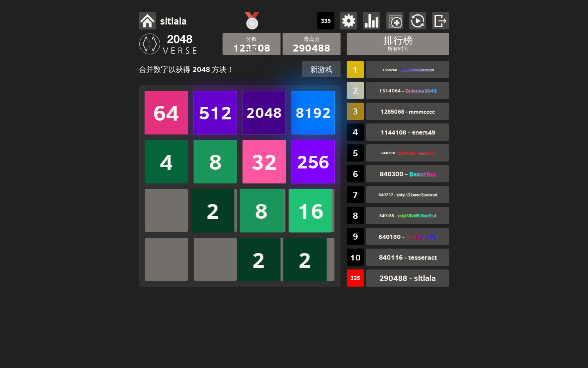Click the bronze rank 3 badge

pyautogui.click(x=355, y=111)
